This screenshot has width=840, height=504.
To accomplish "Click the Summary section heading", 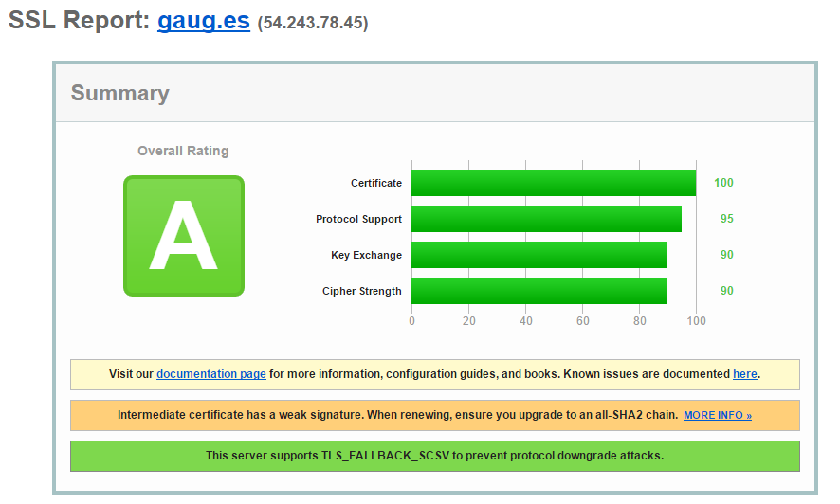I will coord(120,93).
